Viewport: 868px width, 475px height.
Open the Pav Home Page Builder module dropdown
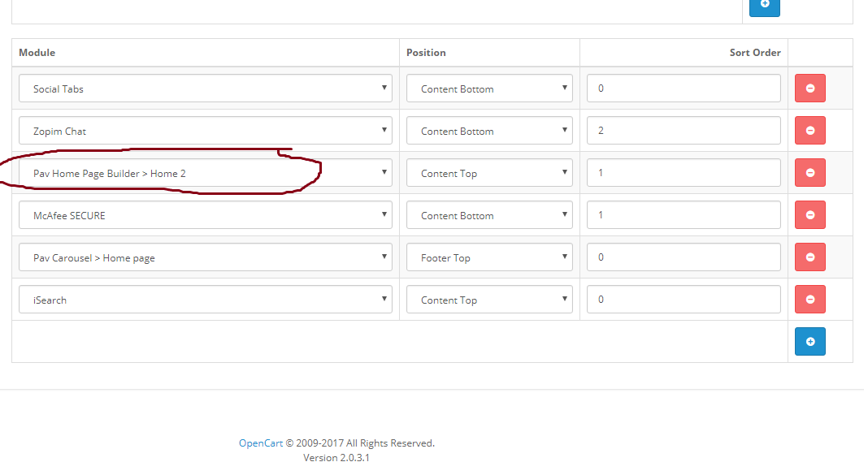206,172
